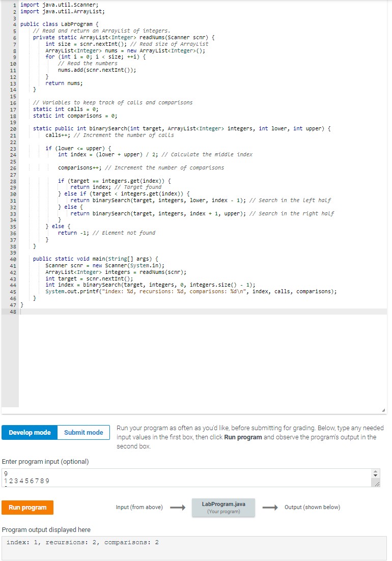Click the 'Input (from above)' label

coord(139,508)
